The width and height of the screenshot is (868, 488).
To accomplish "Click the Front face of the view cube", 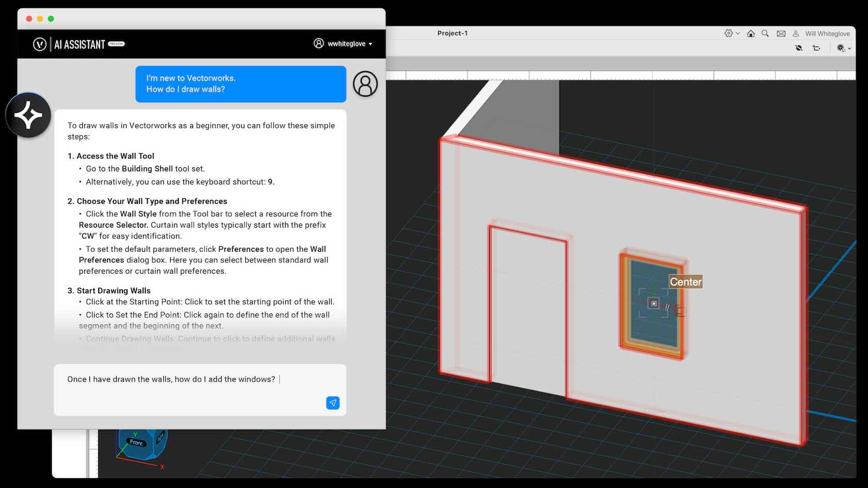I will click(x=137, y=443).
